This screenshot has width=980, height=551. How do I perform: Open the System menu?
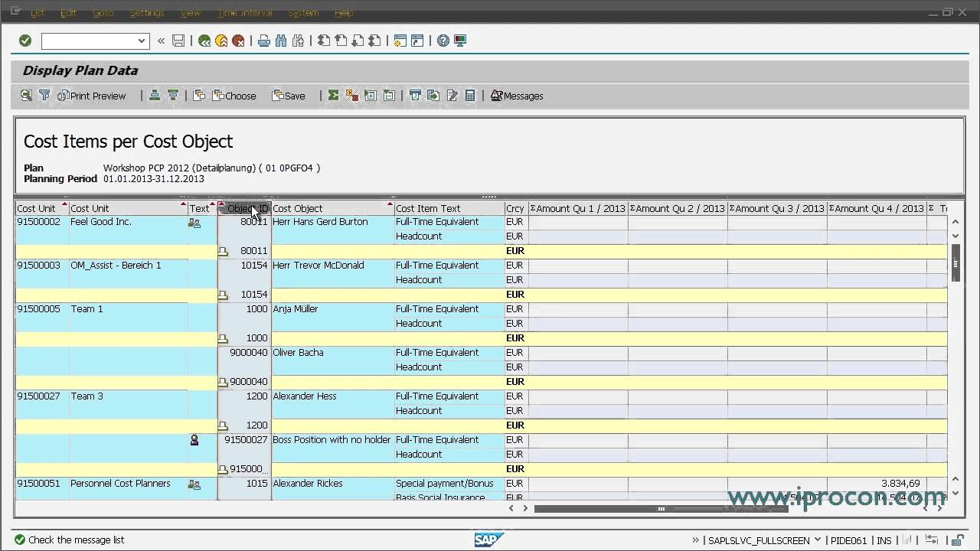tap(303, 13)
